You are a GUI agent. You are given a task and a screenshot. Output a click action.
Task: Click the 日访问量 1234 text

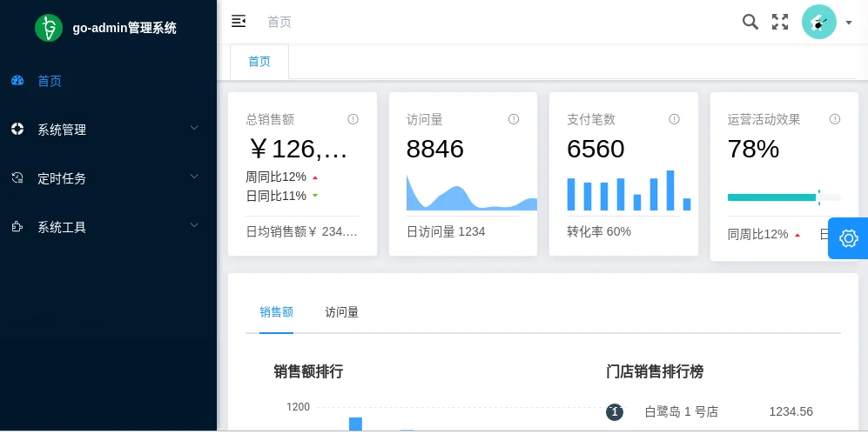tap(446, 231)
